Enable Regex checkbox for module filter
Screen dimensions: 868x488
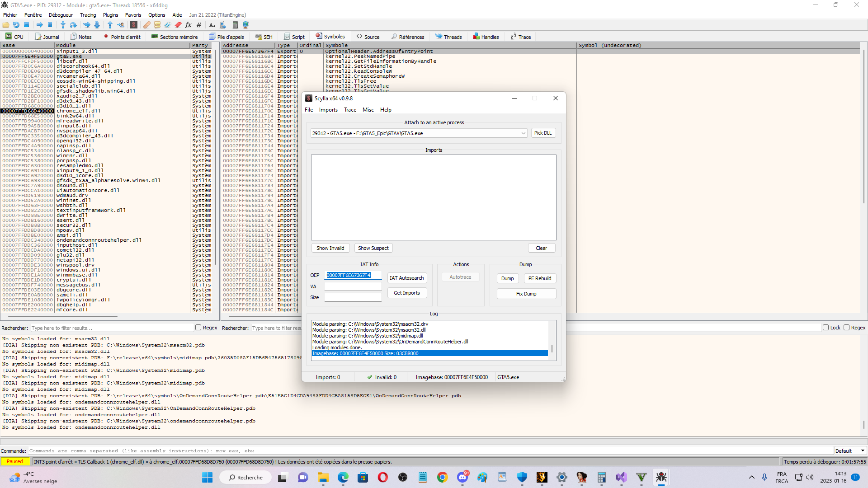coord(198,328)
